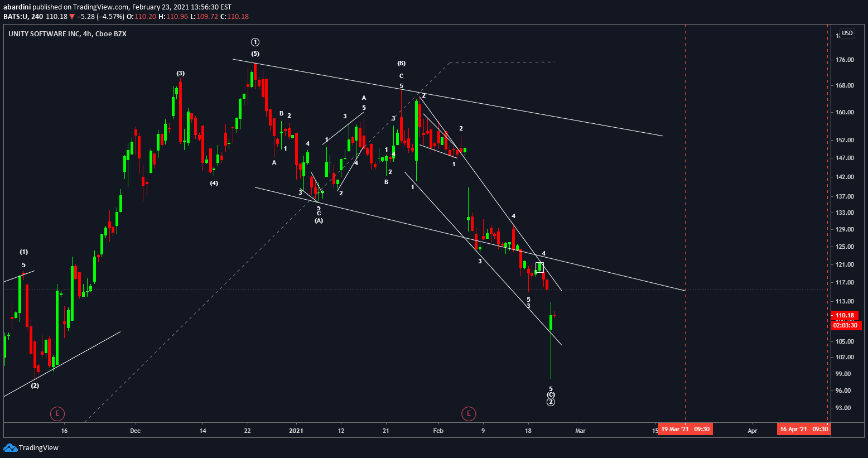
Task: Click the 93.00 price axis label
Action: point(843,408)
